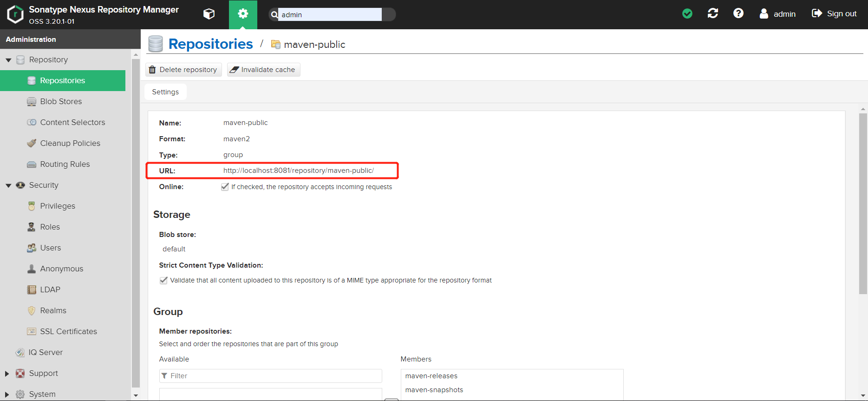Screen dimensions: 868x401
Task: Expand the Support tree section
Action: pyautogui.click(x=7, y=373)
